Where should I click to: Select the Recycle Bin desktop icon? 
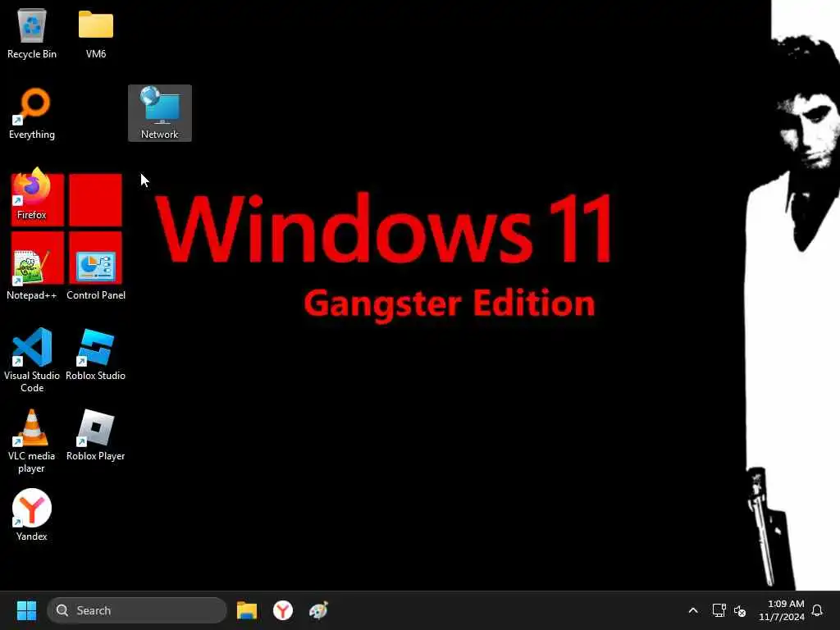click(x=32, y=33)
